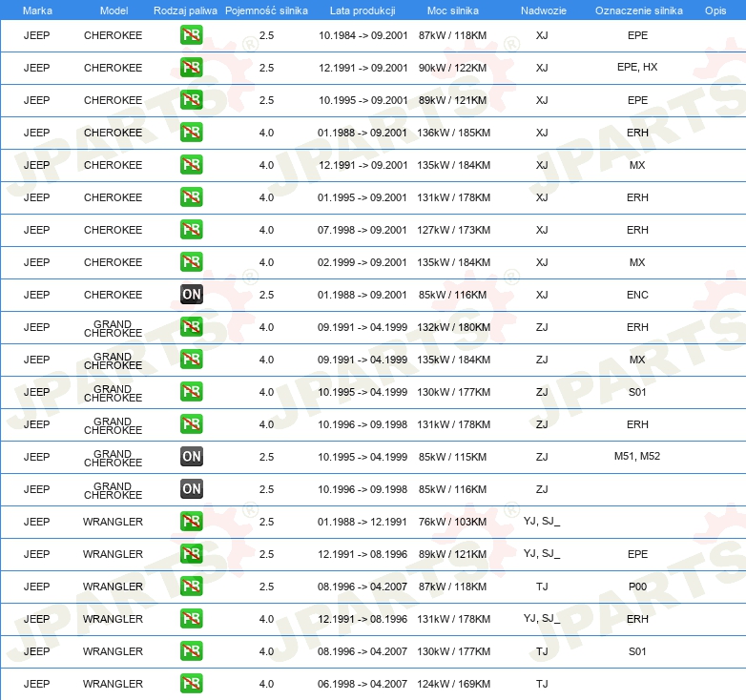
Task: Click the Rodzaj paliwa column header
Action: 185,10
